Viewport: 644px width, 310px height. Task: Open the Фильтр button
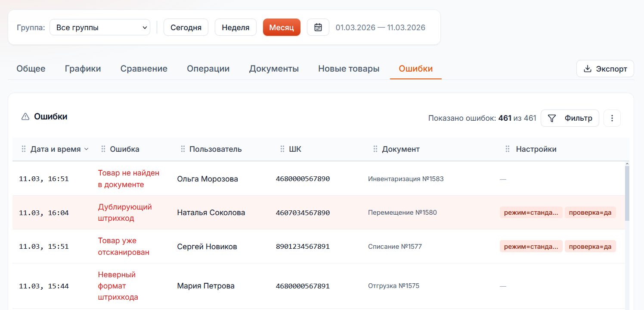(570, 118)
